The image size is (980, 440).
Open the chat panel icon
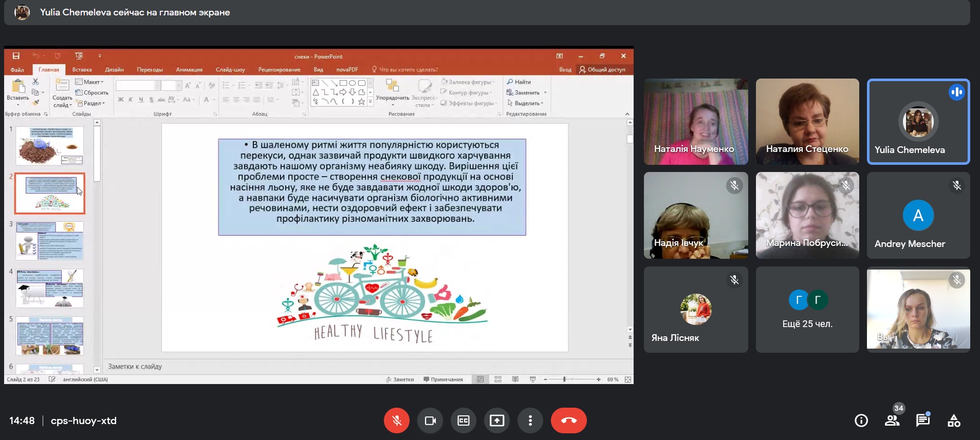[x=923, y=420]
